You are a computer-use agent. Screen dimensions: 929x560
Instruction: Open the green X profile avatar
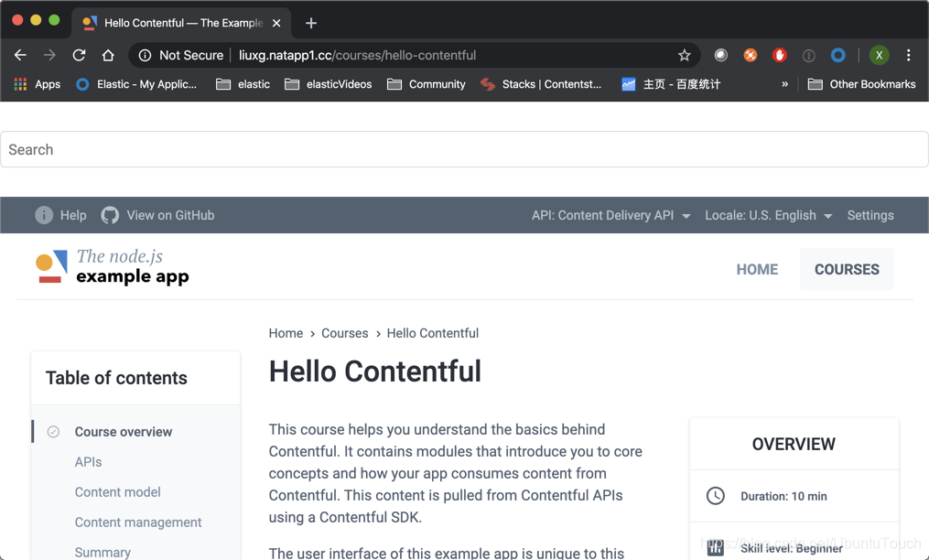coord(880,55)
